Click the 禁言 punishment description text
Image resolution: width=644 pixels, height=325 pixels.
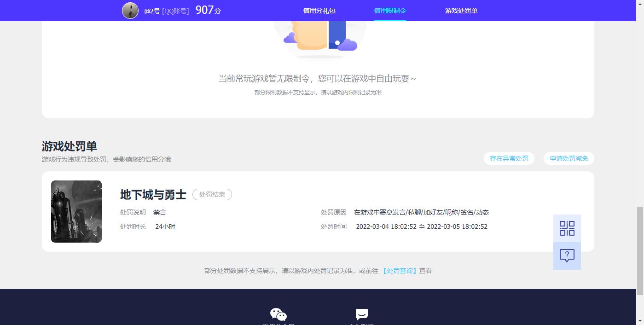pos(161,212)
